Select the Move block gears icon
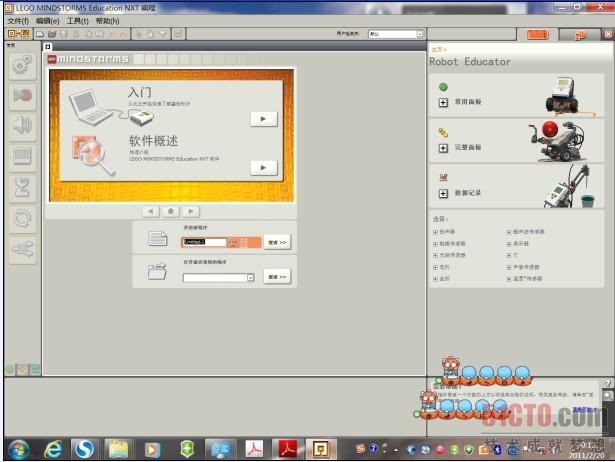615x462 pixels. click(22, 65)
